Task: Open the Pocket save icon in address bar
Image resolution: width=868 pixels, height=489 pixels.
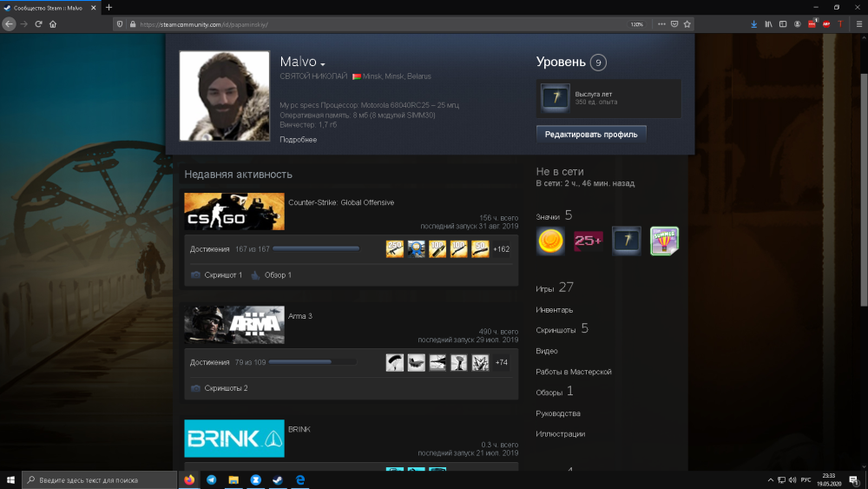Action: [x=674, y=24]
